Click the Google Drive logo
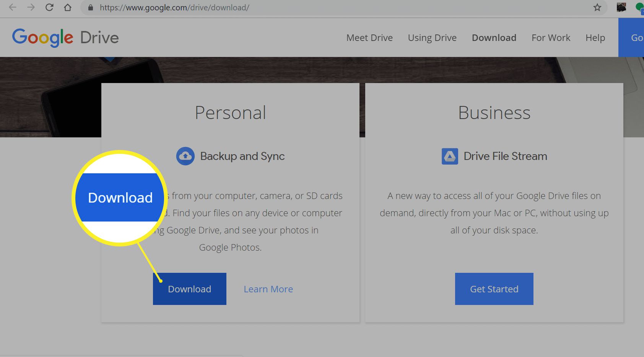644x357 pixels. pos(65,37)
